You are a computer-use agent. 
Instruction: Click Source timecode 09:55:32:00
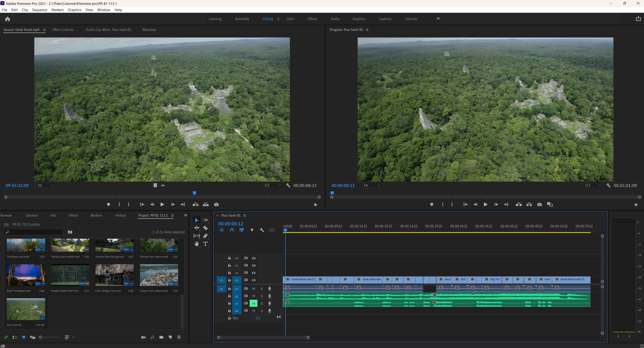17,185
